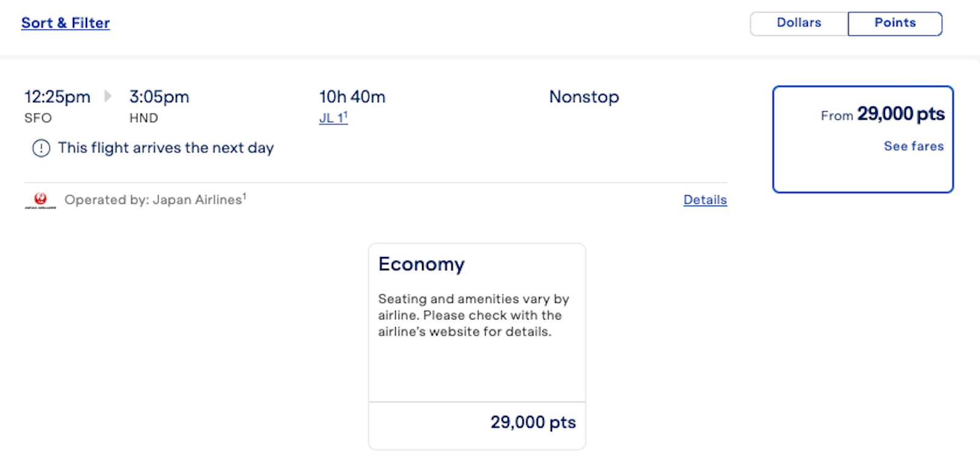The image size is (980, 462).
Task: Click the 12:25pm departure time
Action: coord(57,97)
